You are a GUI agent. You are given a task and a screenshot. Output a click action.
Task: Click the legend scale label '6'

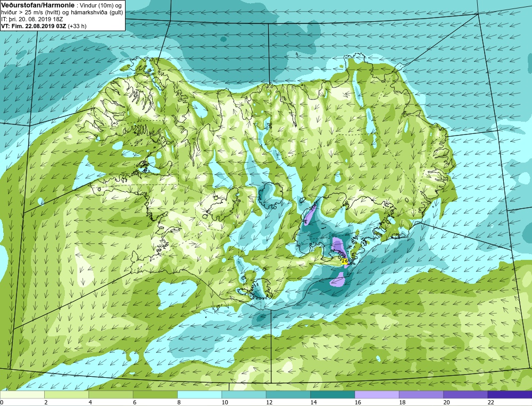[135, 402]
